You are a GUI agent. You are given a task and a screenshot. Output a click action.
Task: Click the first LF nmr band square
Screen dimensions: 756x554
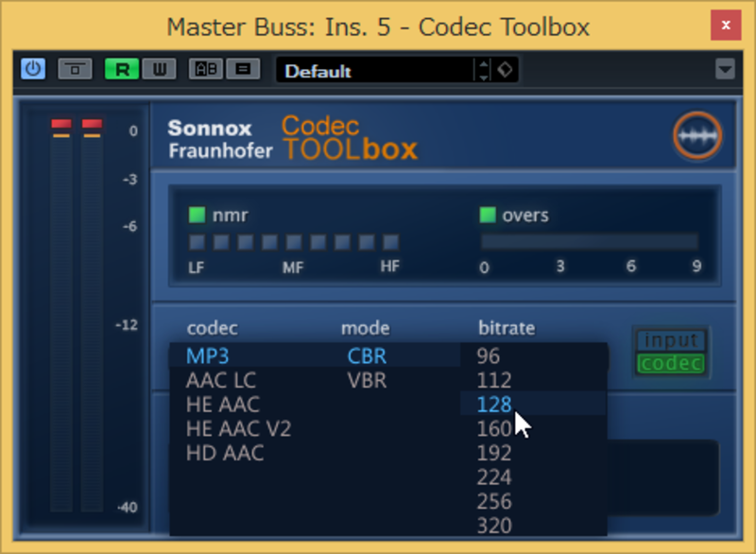[197, 242]
